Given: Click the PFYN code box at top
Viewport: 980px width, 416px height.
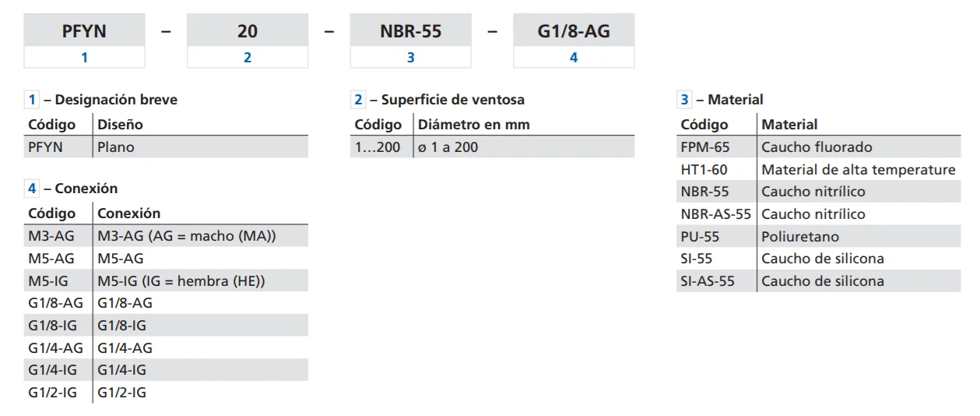Looking at the screenshot, I should coord(84,31).
